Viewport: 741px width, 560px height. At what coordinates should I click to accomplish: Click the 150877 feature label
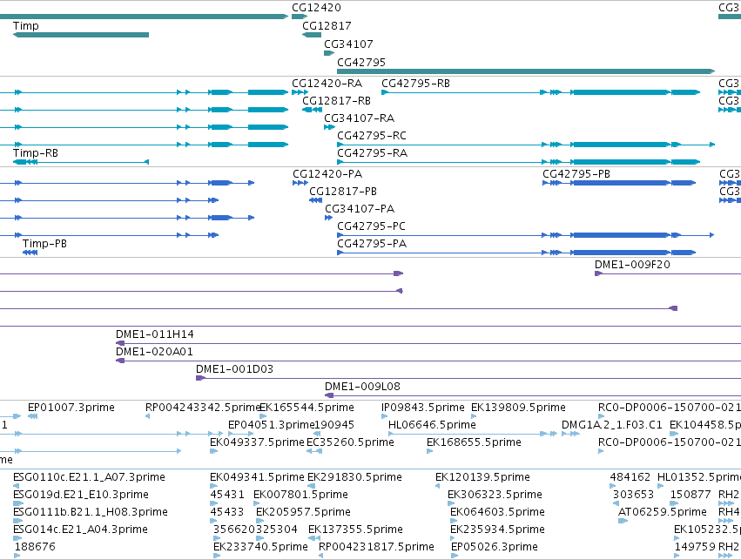point(690,495)
